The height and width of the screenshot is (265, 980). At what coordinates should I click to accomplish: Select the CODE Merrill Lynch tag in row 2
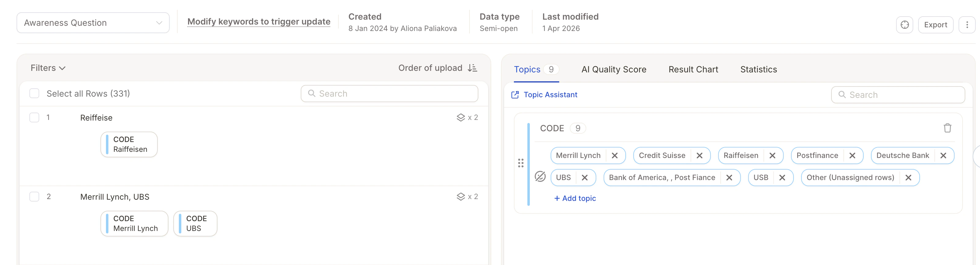tap(134, 224)
